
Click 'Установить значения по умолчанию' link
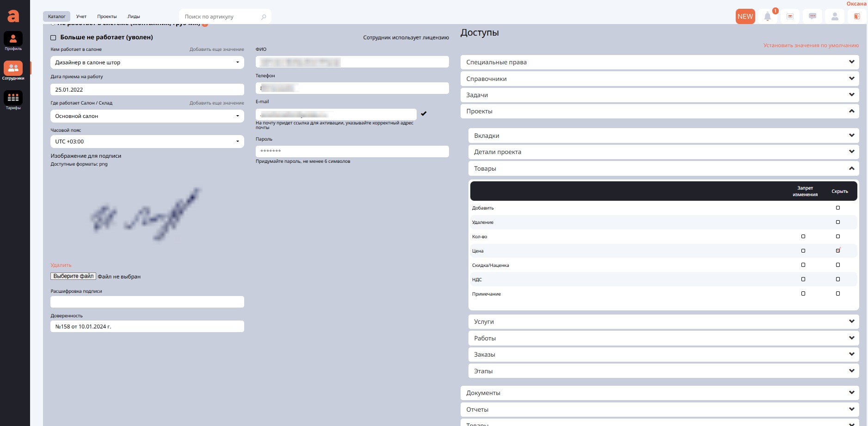(x=811, y=45)
